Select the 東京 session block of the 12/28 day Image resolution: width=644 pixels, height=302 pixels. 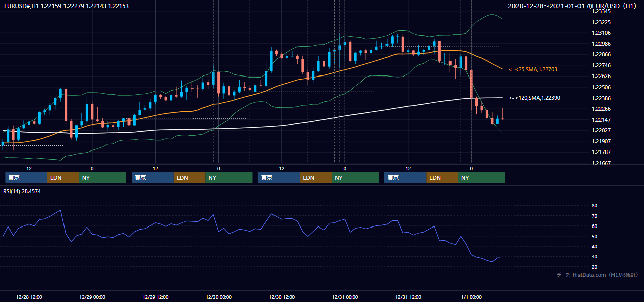pos(26,178)
